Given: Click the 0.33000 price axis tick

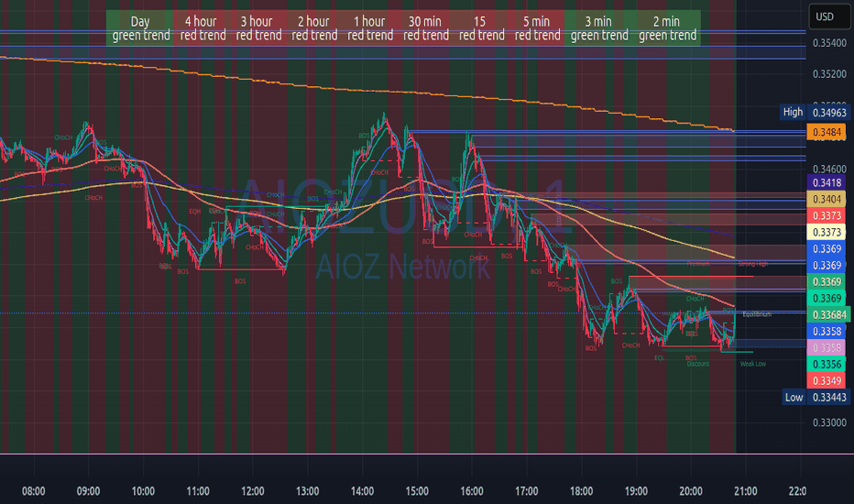Looking at the screenshot, I should click(829, 422).
